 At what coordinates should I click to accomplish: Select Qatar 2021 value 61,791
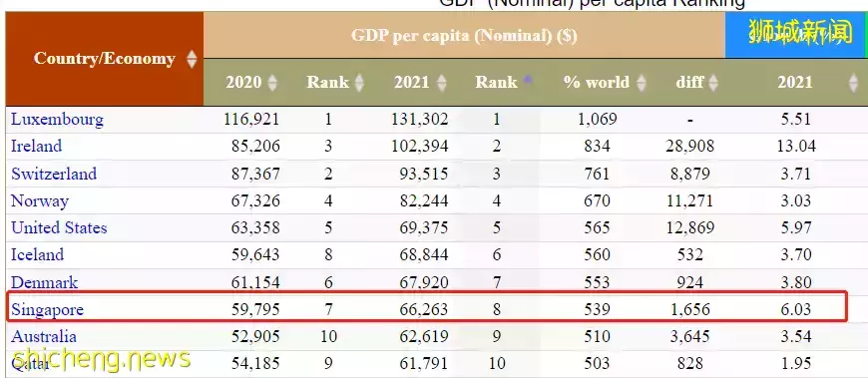[424, 364]
